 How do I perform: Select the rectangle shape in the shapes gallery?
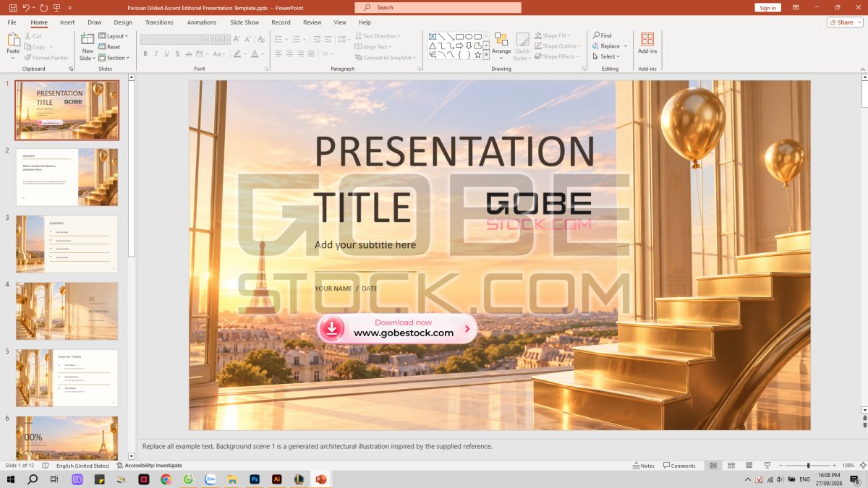(x=460, y=36)
